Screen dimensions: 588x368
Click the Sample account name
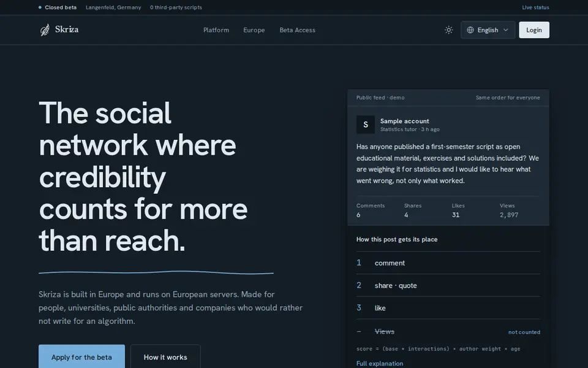tap(405, 121)
